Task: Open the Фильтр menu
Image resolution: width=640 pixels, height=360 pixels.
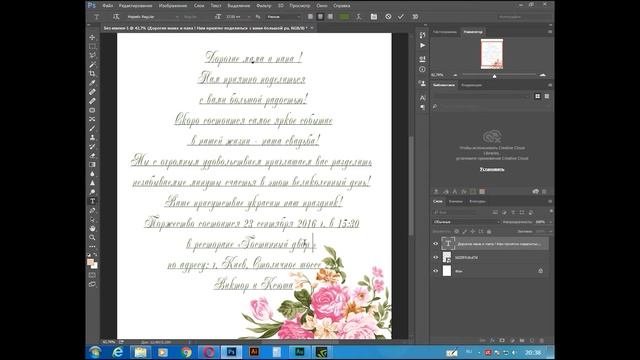Action: click(x=264, y=6)
